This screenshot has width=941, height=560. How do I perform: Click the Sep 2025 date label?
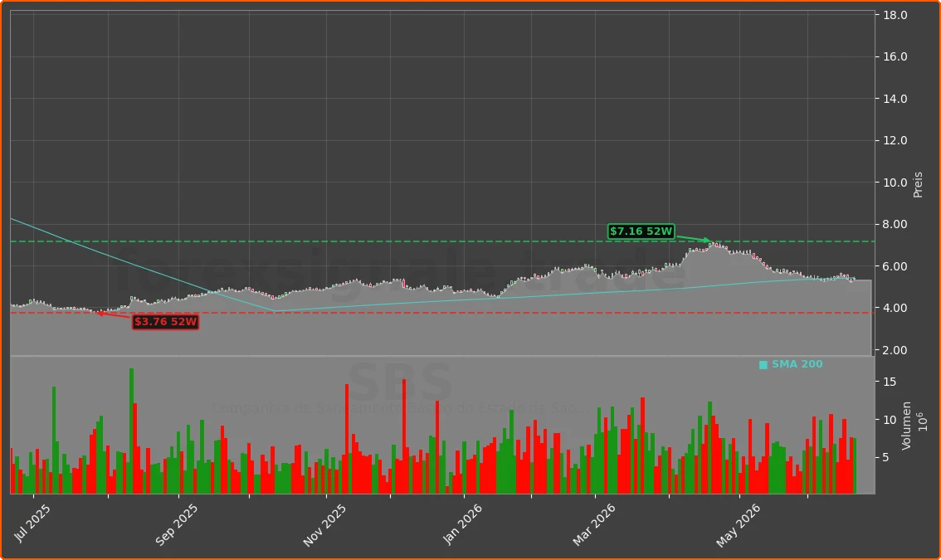pos(176,524)
